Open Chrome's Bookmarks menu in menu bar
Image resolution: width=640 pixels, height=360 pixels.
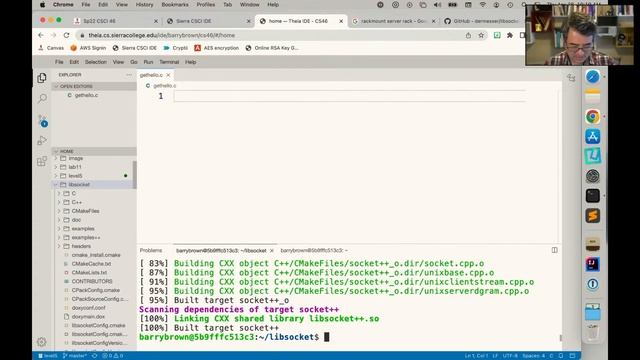[x=175, y=4]
